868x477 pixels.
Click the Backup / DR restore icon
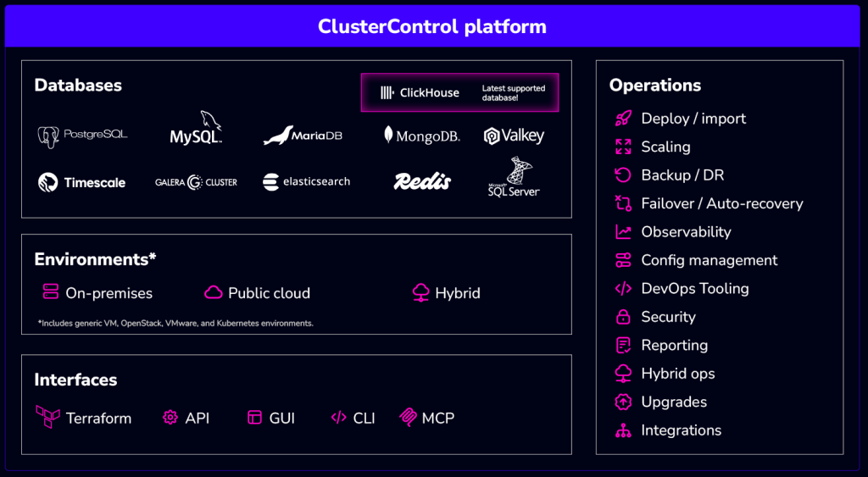[623, 175]
